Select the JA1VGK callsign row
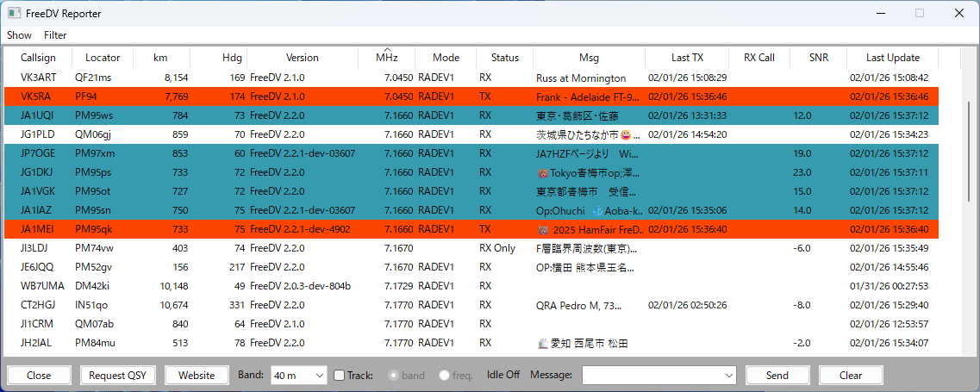This screenshot has width=980, height=392. pos(471,191)
